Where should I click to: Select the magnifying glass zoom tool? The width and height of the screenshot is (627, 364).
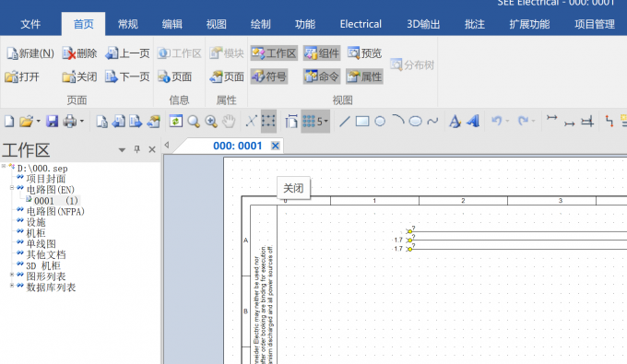[194, 121]
